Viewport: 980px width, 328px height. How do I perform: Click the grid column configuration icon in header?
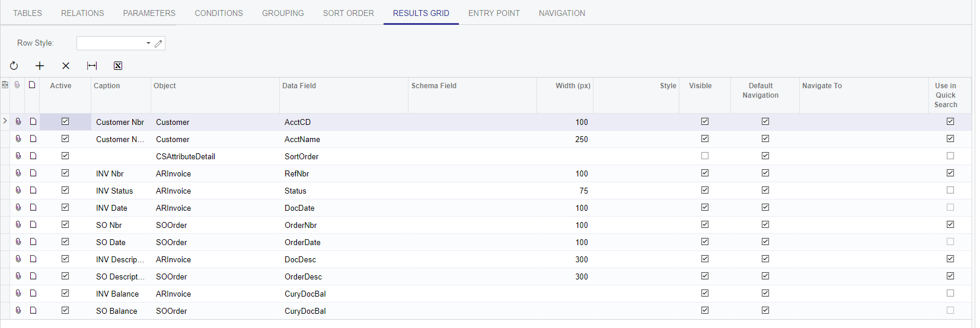pyautogui.click(x=5, y=85)
